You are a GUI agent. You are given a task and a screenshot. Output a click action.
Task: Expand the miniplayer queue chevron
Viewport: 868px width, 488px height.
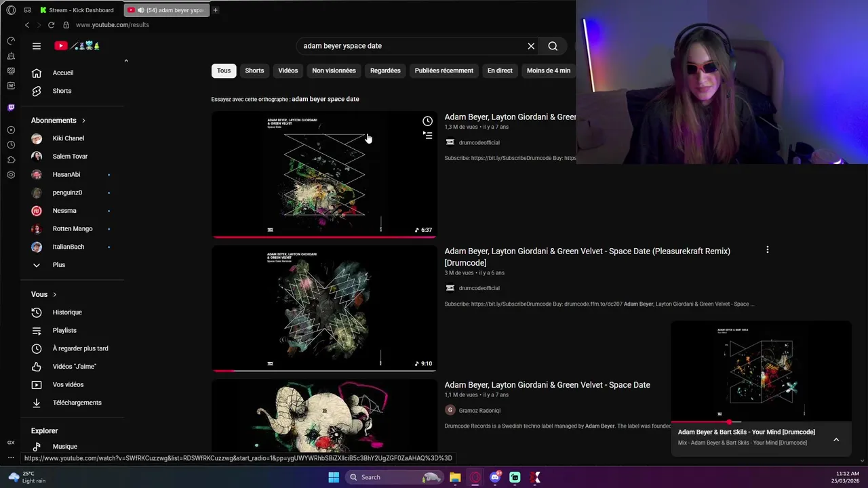836,440
